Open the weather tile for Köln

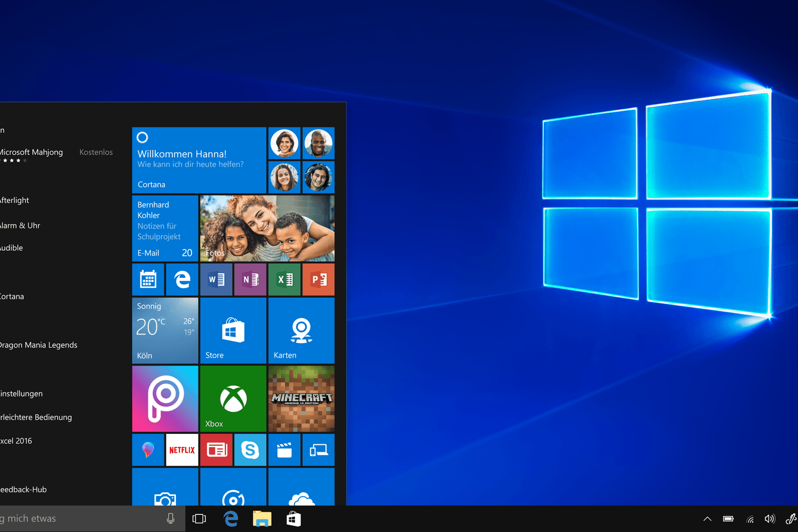pyautogui.click(x=165, y=331)
